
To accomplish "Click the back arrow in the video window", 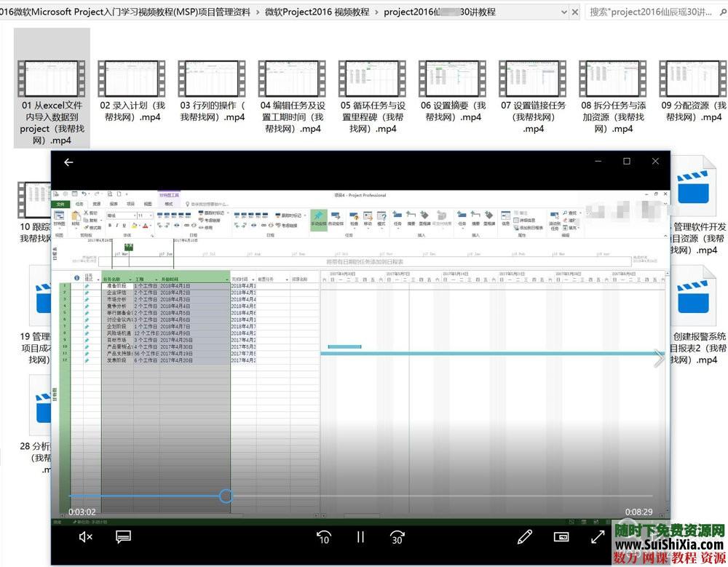I will (x=68, y=162).
